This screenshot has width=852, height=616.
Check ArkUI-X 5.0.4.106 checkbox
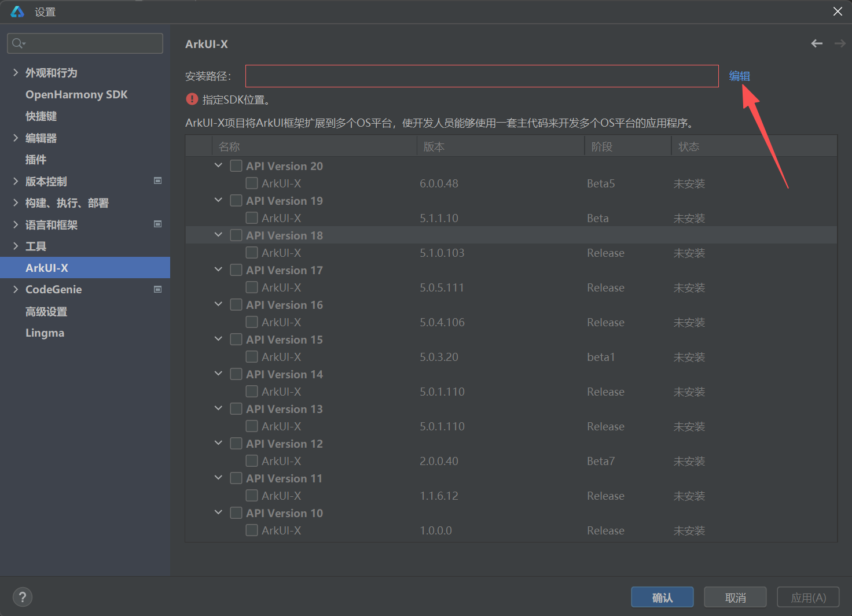(x=252, y=322)
